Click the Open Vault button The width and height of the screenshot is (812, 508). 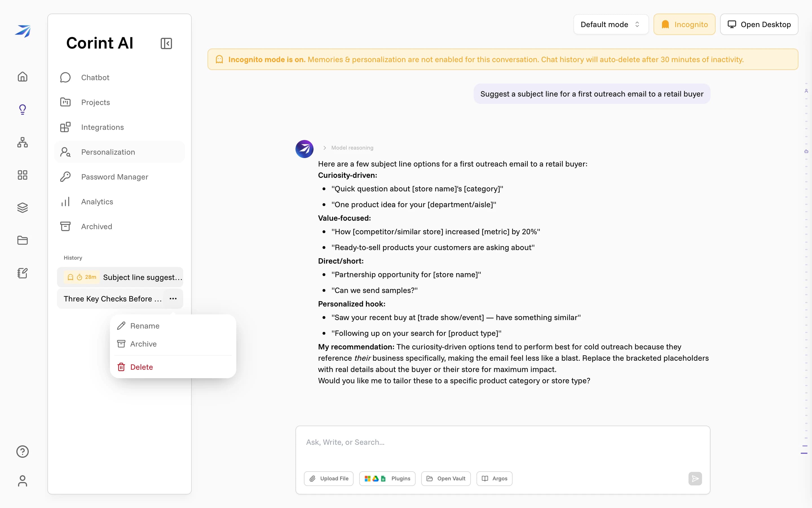coord(445,478)
